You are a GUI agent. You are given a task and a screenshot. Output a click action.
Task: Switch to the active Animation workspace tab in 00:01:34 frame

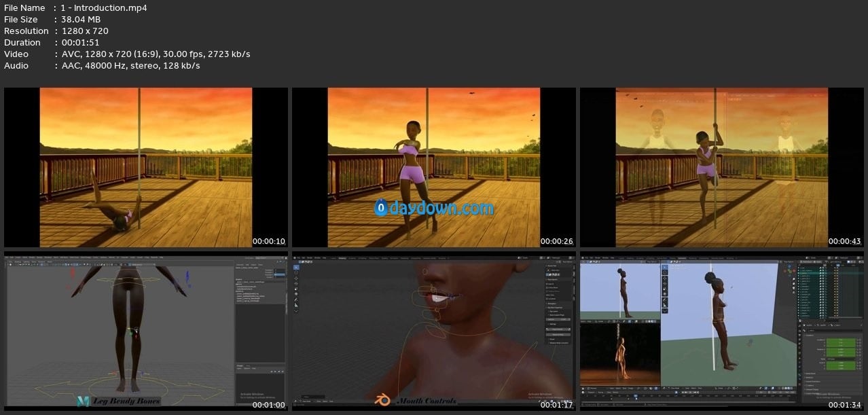[681, 258]
